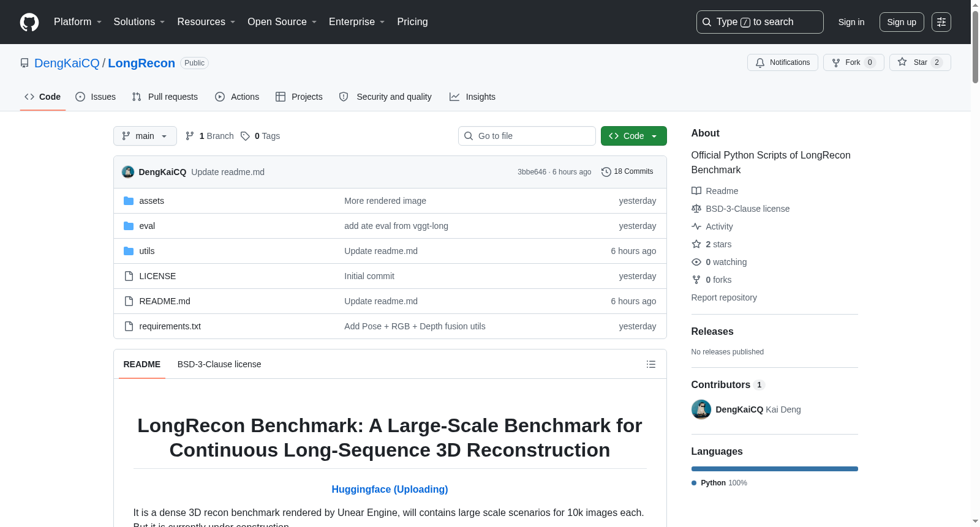
Task: Select the README tab
Action: point(142,364)
